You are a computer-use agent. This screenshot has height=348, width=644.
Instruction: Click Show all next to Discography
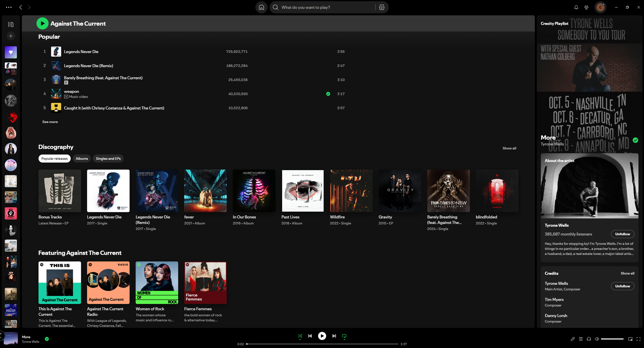pos(509,148)
